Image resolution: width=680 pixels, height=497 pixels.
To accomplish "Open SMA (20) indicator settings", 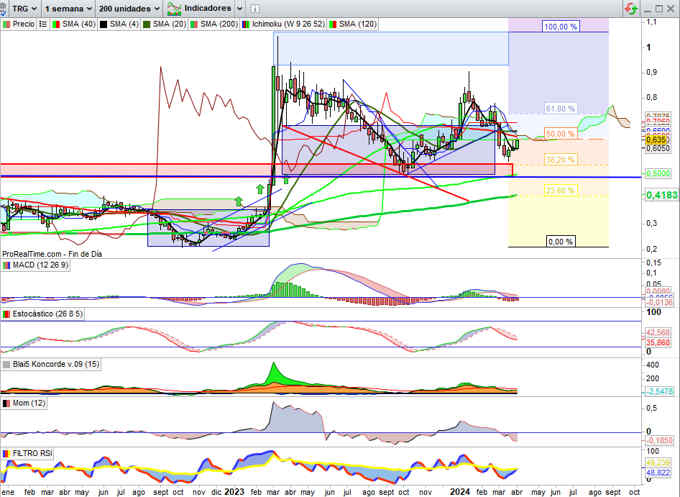I will (x=164, y=24).
